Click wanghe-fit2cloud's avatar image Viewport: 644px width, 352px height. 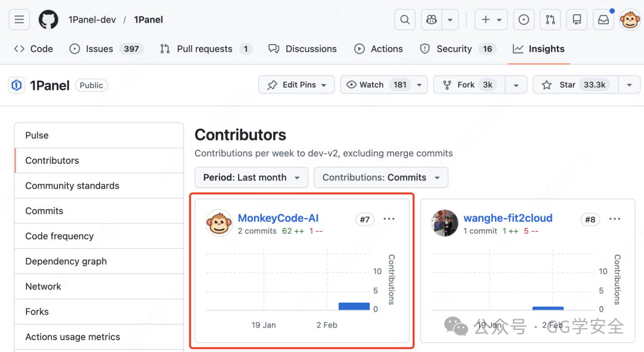444,223
